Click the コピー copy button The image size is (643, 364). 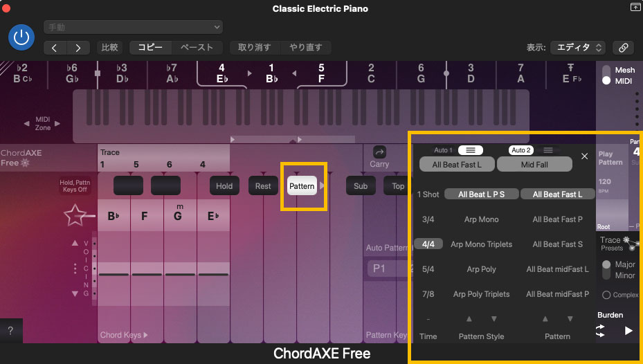point(150,48)
